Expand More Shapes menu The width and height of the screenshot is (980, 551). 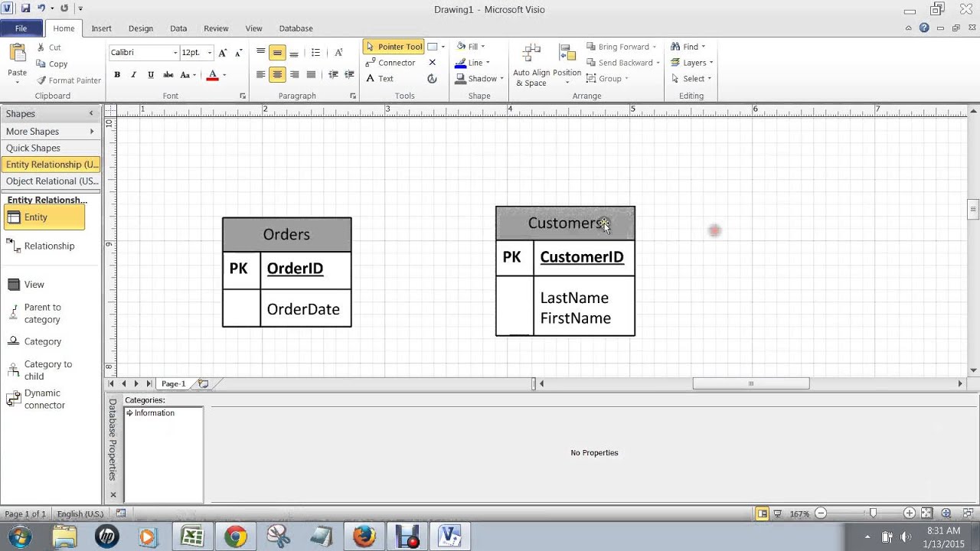click(50, 132)
